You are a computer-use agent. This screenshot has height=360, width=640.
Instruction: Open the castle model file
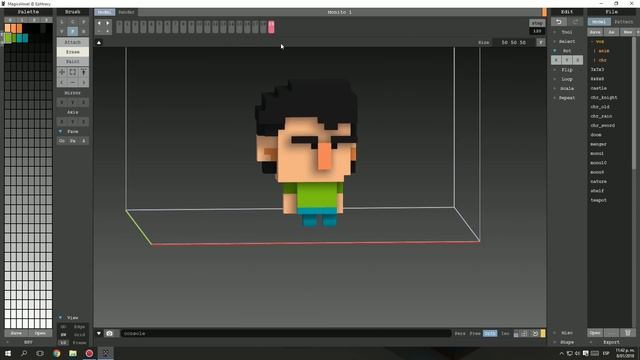[x=598, y=88]
